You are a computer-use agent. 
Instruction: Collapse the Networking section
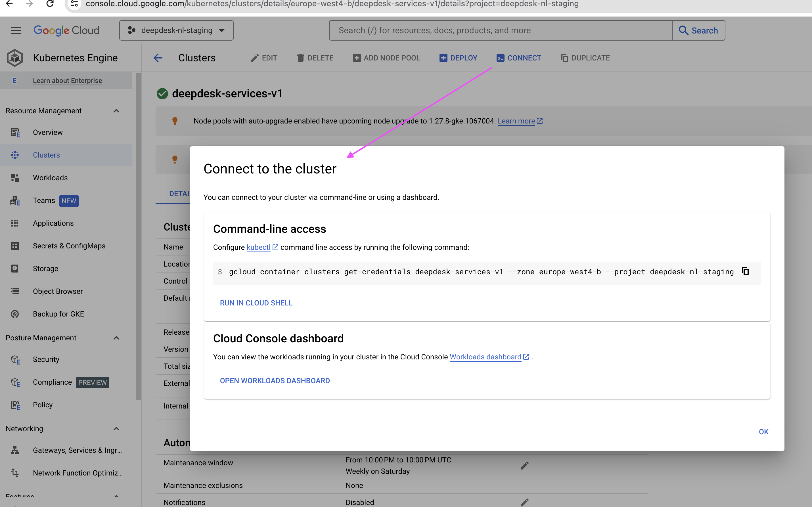point(116,429)
